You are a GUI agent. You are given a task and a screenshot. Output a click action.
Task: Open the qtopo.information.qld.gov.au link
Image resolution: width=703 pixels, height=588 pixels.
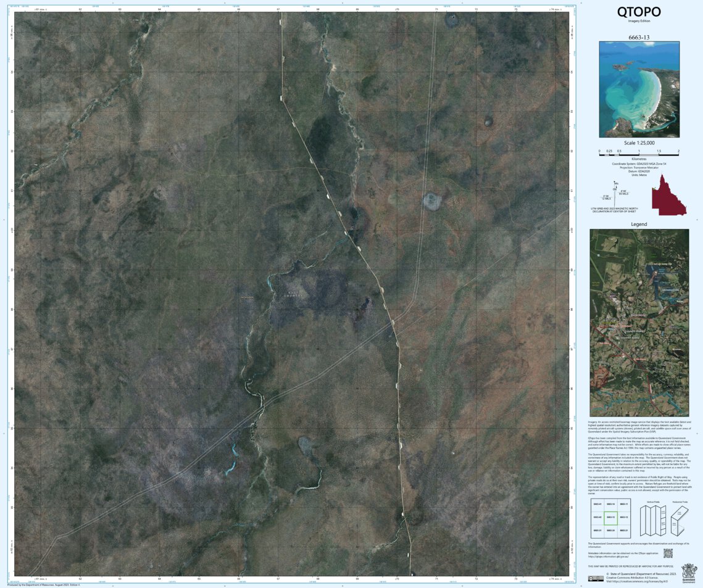(608, 556)
